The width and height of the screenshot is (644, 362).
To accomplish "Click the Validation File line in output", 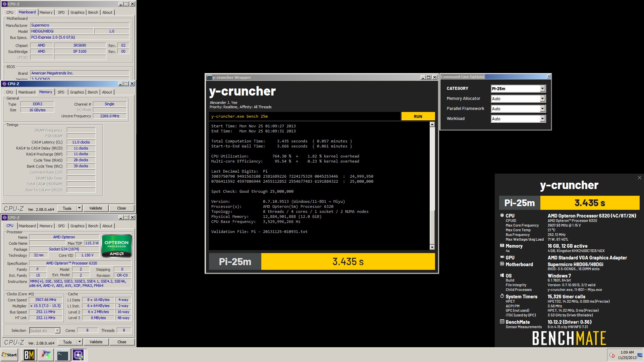I will click(259, 232).
